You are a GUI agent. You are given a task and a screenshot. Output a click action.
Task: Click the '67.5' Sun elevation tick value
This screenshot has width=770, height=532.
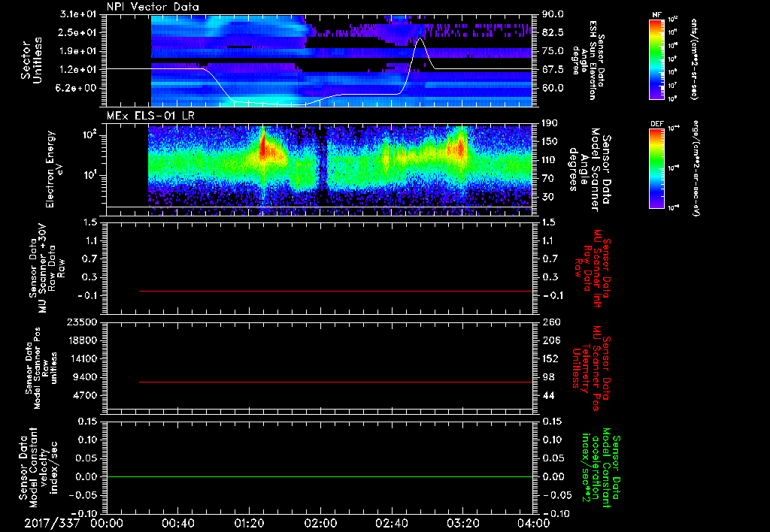553,69
